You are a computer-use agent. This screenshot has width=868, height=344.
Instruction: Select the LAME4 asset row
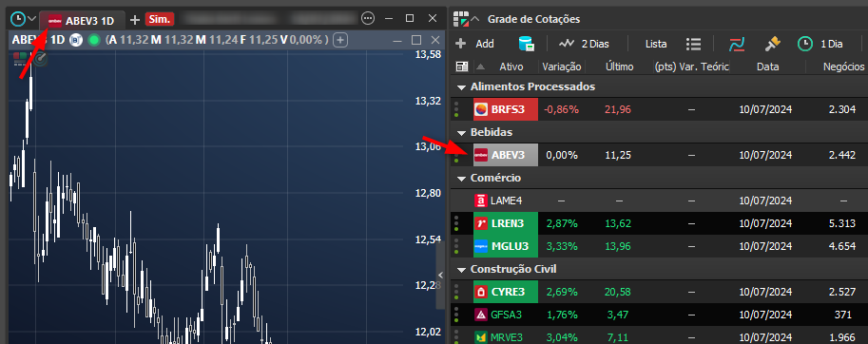659,201
